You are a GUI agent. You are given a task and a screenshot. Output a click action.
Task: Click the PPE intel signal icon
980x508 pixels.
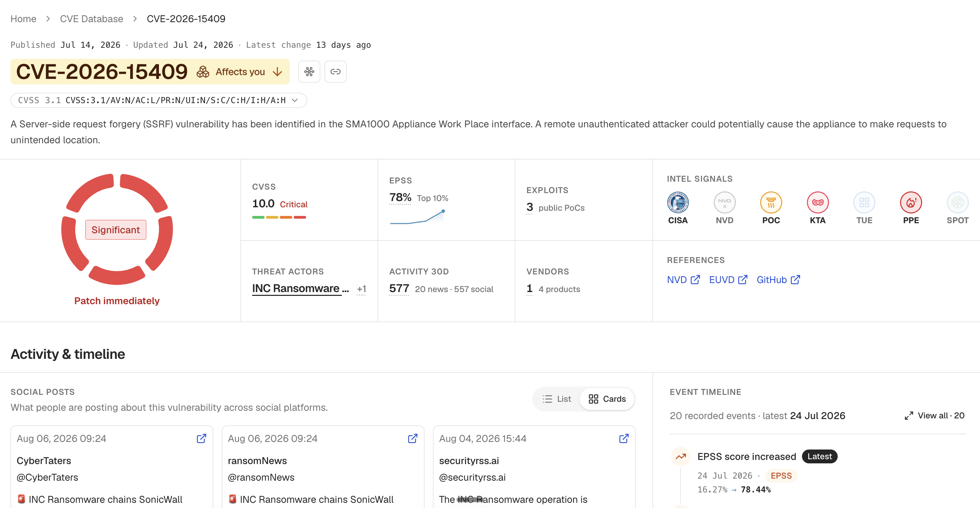pyautogui.click(x=911, y=202)
